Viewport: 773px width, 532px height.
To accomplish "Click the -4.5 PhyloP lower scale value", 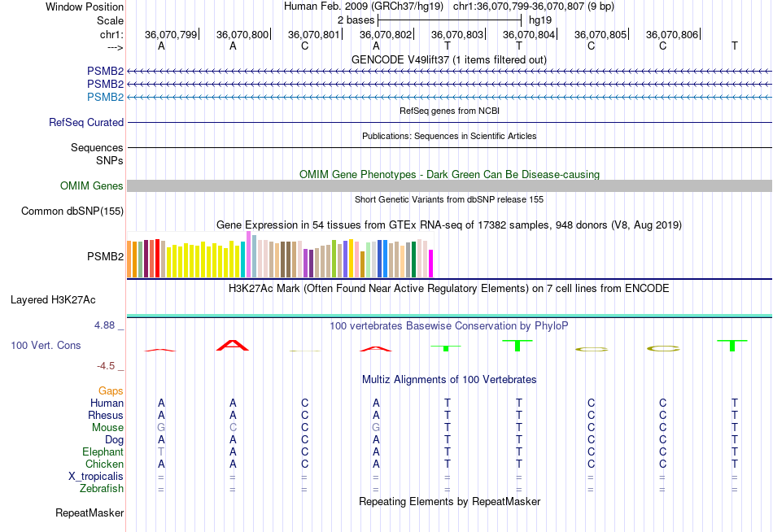I will point(106,366).
